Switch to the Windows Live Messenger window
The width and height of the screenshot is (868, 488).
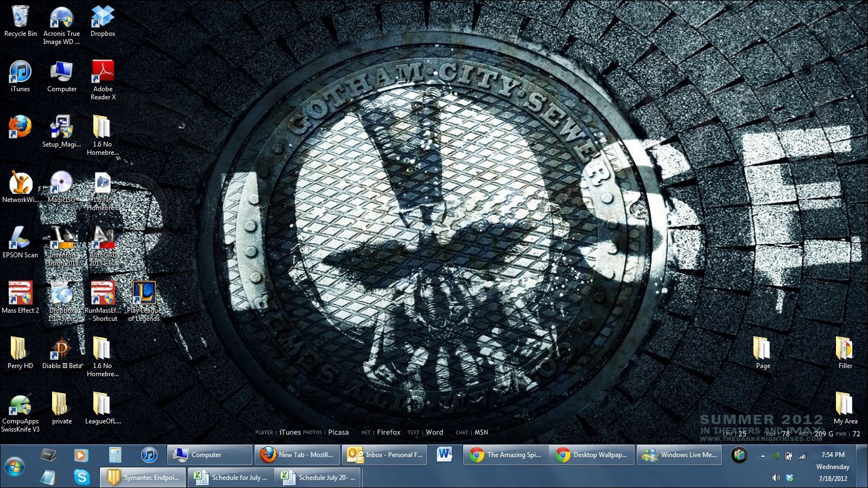click(680, 455)
